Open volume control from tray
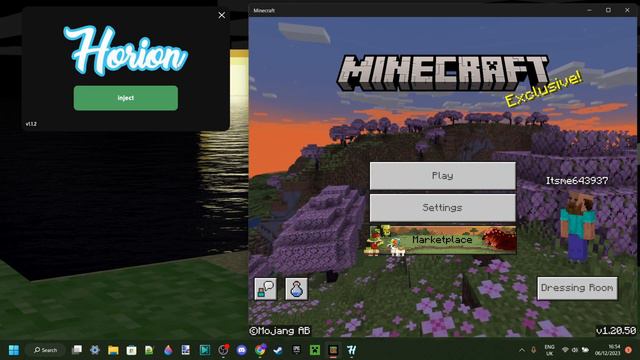The image size is (640, 360). point(575,350)
